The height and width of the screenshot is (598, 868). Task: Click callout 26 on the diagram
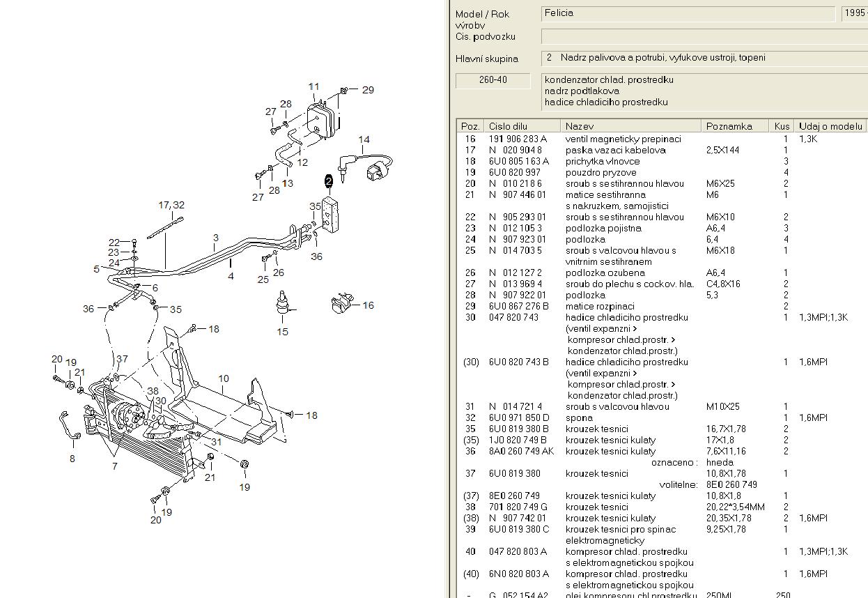[x=279, y=273]
